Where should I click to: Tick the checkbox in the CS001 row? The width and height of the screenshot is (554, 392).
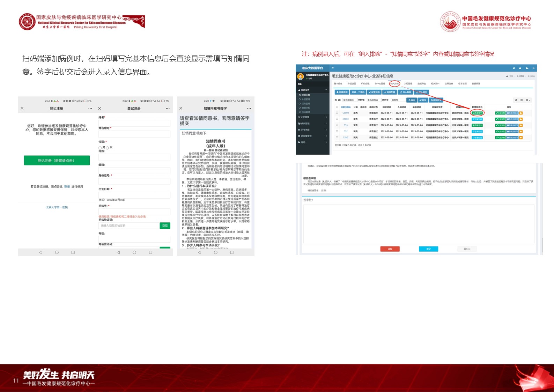click(x=337, y=119)
